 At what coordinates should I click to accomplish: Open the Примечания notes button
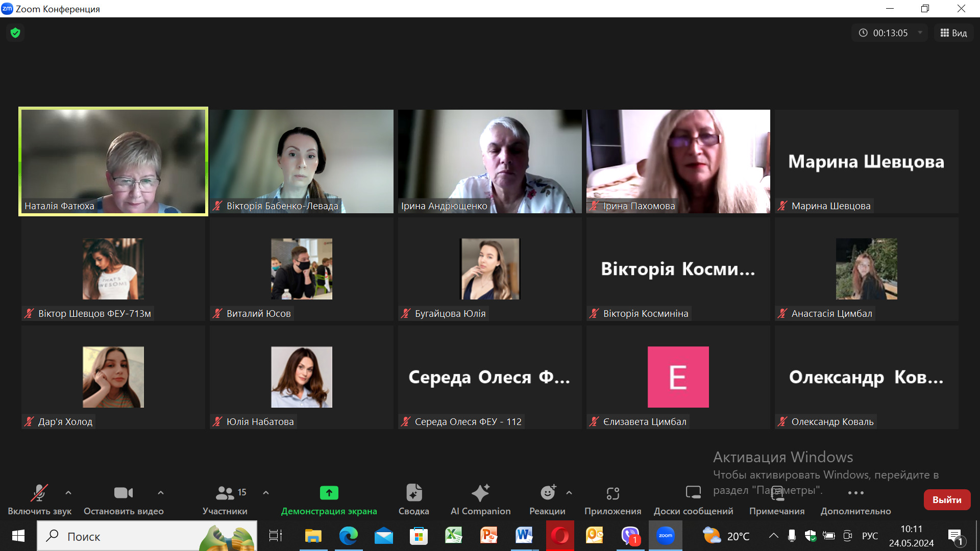(777, 493)
